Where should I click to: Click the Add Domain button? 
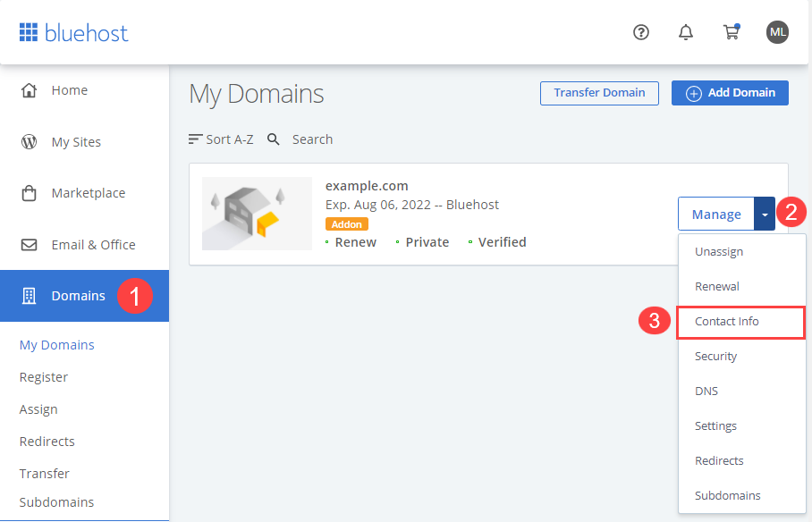[x=730, y=93]
